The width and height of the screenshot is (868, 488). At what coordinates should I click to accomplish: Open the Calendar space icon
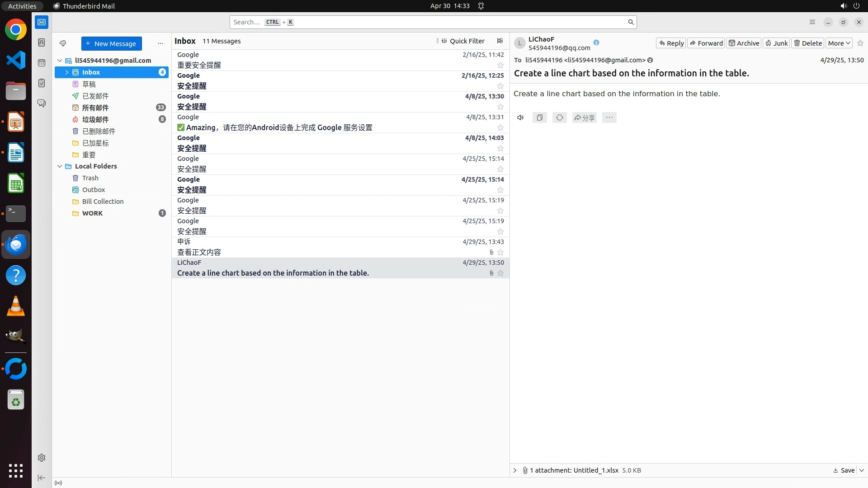[x=42, y=63]
